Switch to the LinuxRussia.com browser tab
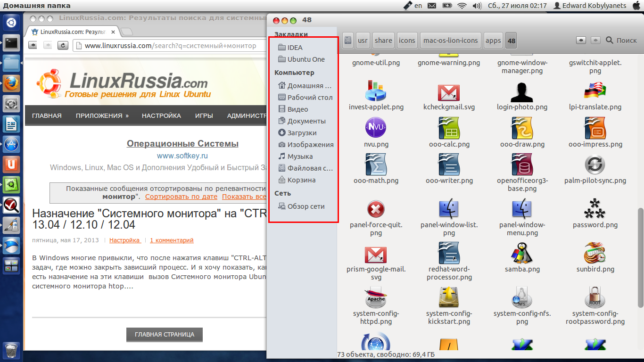 coord(72,32)
